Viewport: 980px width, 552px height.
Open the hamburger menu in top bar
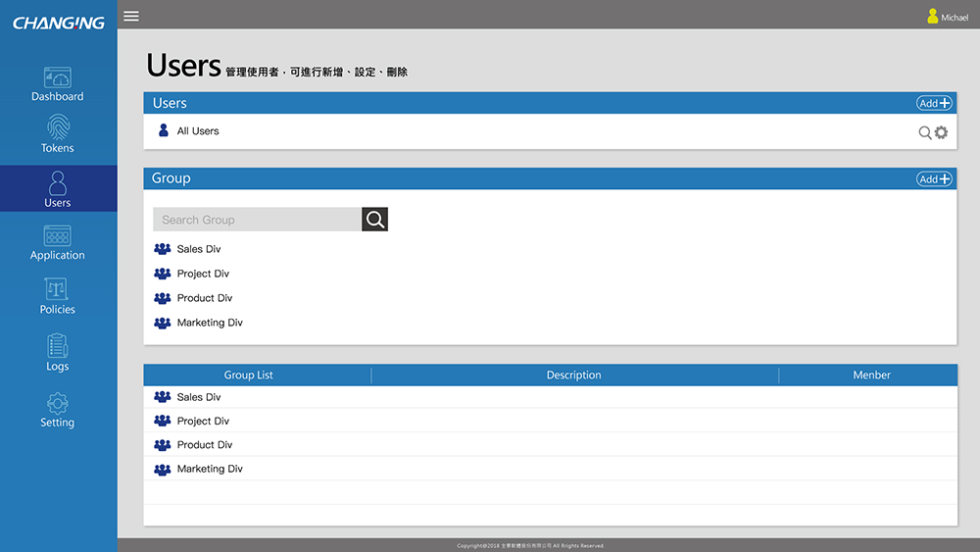click(131, 16)
